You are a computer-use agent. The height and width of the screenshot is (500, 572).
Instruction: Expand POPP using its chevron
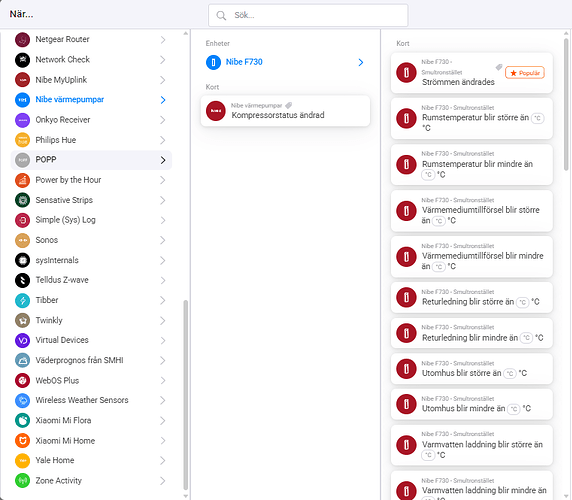[x=163, y=160]
